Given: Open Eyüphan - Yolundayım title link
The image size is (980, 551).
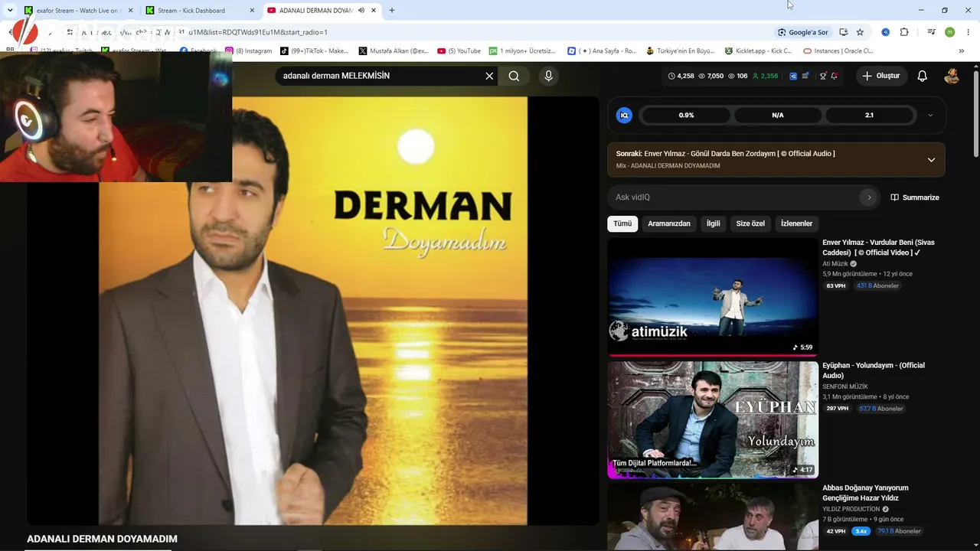Looking at the screenshot, I should (x=874, y=370).
